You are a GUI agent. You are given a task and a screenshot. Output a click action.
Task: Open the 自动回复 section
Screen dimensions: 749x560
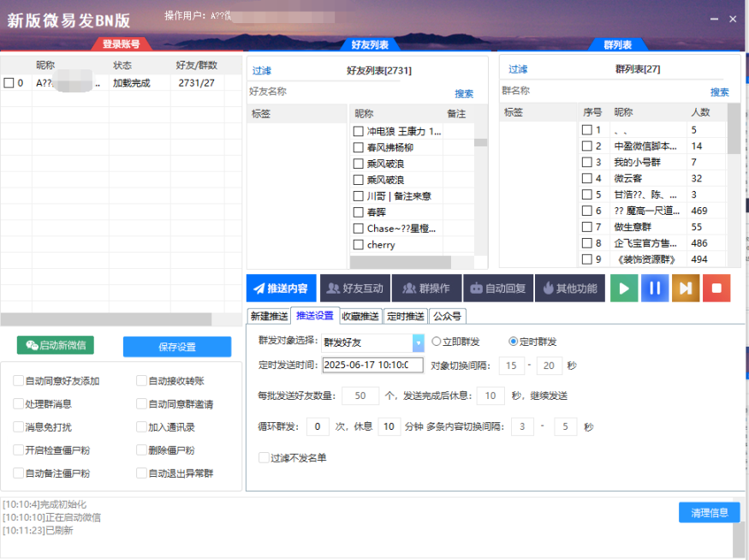[499, 289]
